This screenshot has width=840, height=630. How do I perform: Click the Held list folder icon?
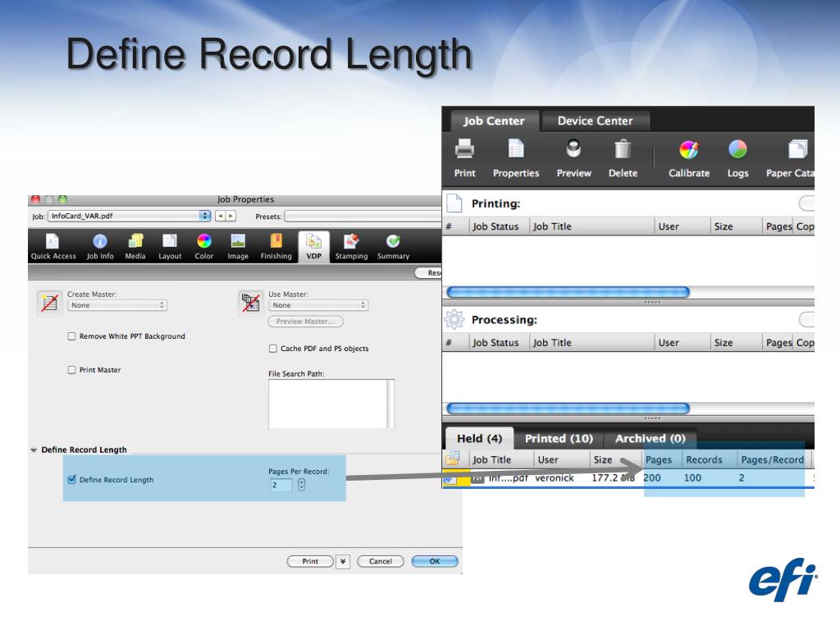click(453, 459)
